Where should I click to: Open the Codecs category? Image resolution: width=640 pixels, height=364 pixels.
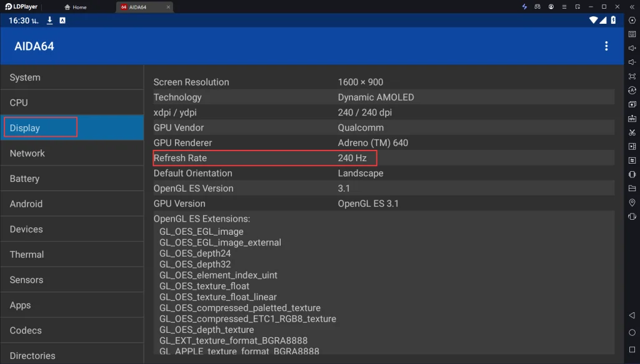[x=72, y=330]
